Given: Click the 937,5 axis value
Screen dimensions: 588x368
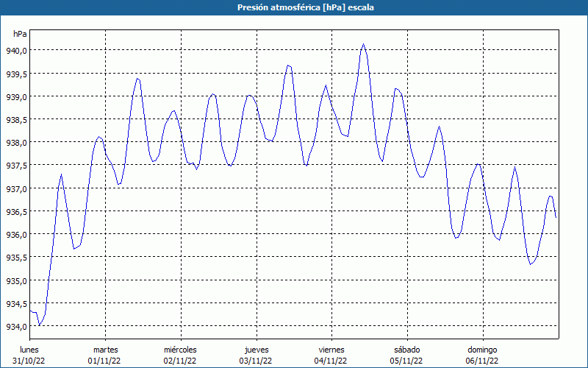Looking at the screenshot, I should pos(16,166).
